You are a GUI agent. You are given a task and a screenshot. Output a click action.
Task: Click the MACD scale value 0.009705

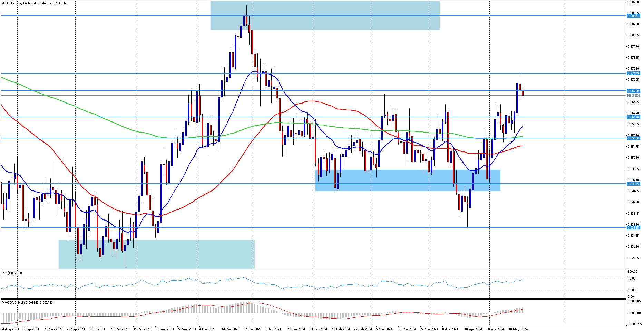(x=634, y=301)
